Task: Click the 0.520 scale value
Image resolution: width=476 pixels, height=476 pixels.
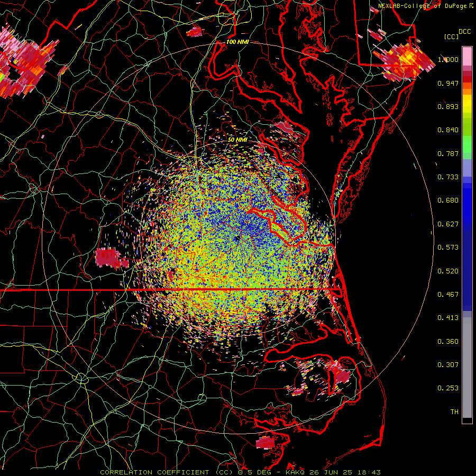Action: pos(448,271)
